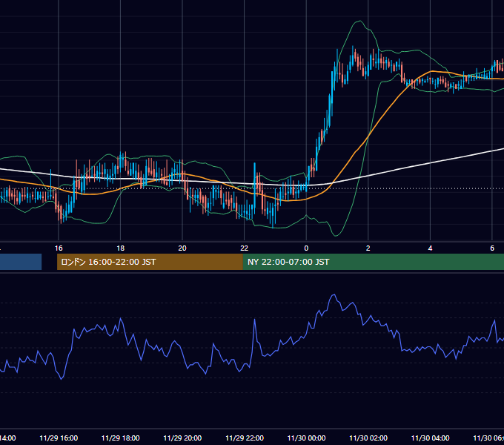Click the 11/30 04:00 date label
The height and width of the screenshot is (445, 504).
coord(431,438)
